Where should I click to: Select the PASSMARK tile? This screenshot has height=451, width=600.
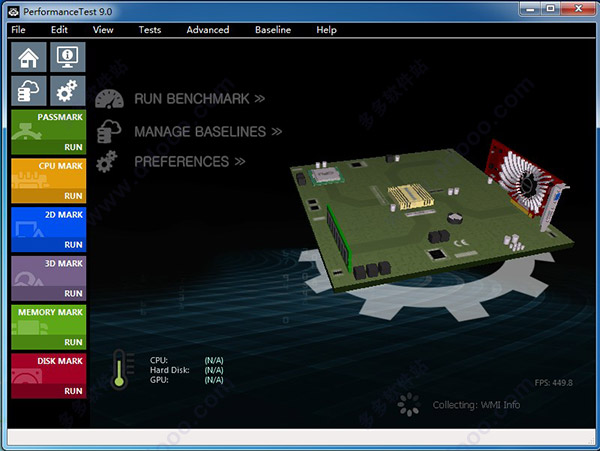pos(49,125)
